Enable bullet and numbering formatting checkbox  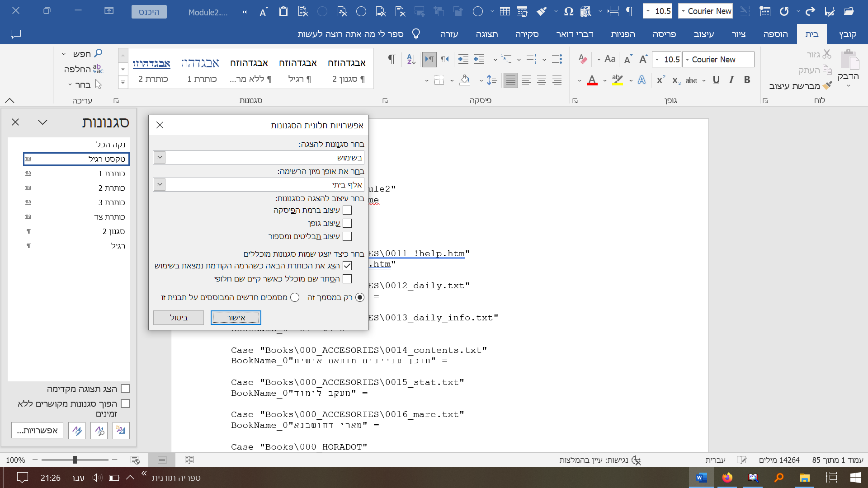coord(347,236)
